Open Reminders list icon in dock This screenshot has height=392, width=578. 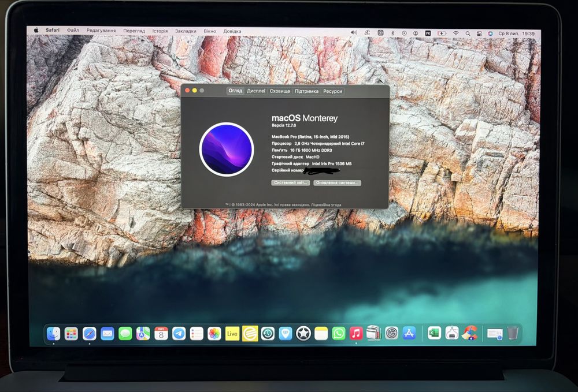197,334
